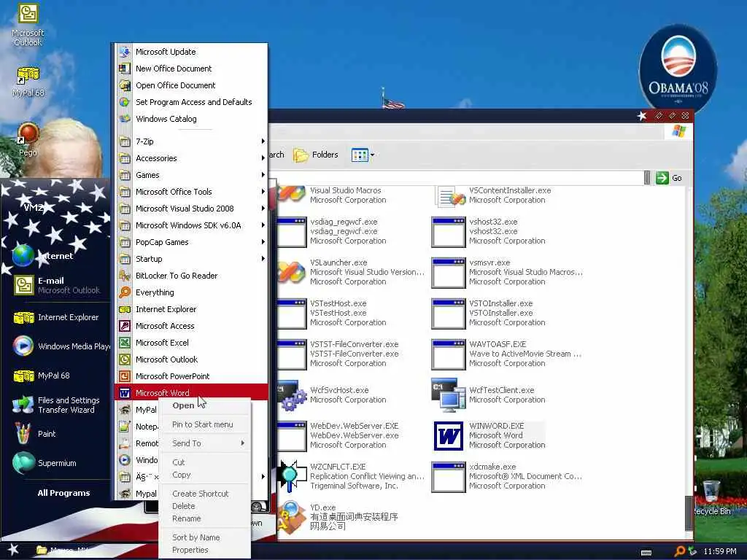Open Microsoft Update from the programs list

190,52
